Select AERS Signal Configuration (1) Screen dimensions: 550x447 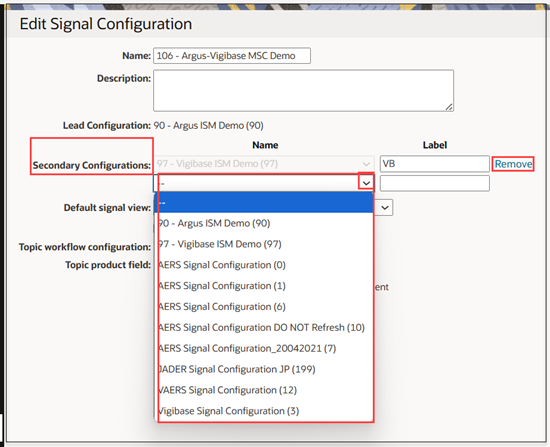pyautogui.click(x=263, y=286)
